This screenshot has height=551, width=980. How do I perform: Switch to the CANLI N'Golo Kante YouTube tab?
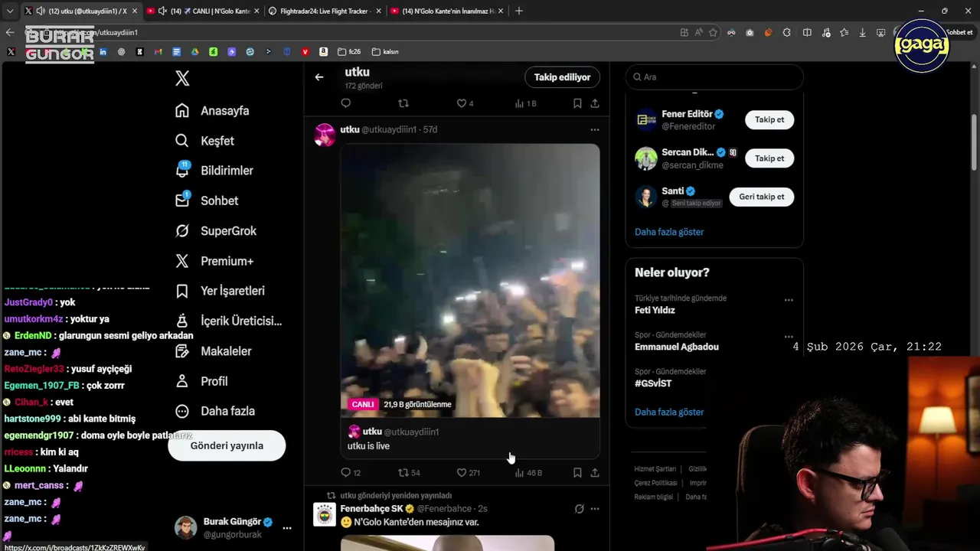203,11
